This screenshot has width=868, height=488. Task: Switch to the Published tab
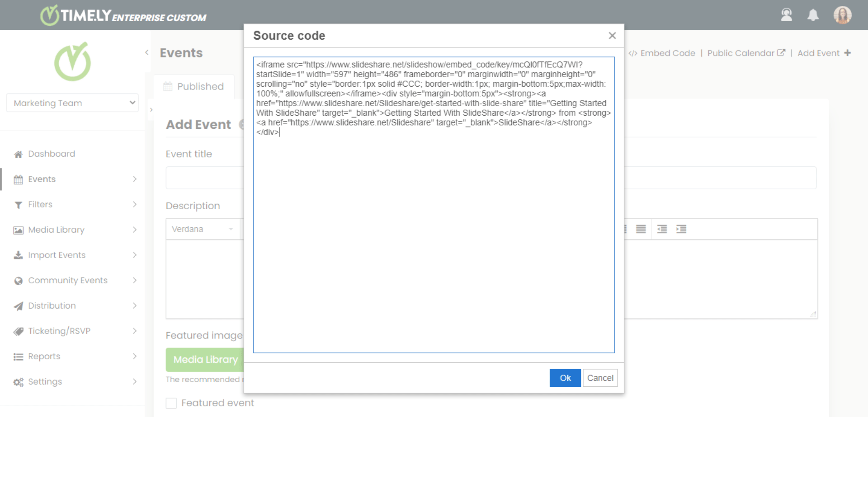click(x=193, y=86)
